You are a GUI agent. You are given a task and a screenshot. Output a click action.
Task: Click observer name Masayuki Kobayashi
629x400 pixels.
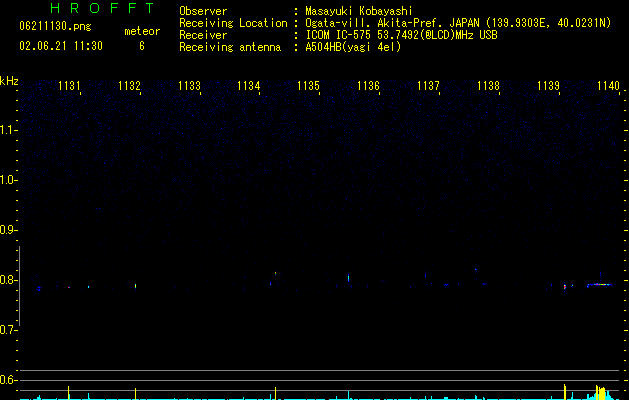pos(359,11)
